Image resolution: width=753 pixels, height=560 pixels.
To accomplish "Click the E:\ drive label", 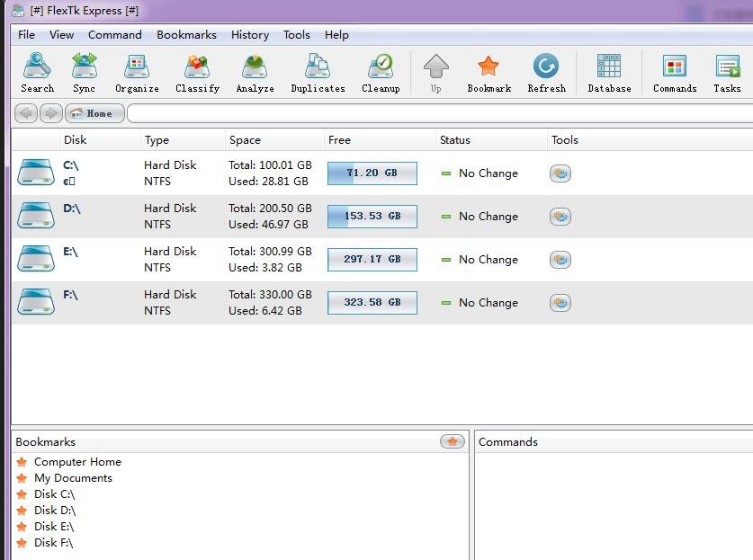I will (x=70, y=252).
